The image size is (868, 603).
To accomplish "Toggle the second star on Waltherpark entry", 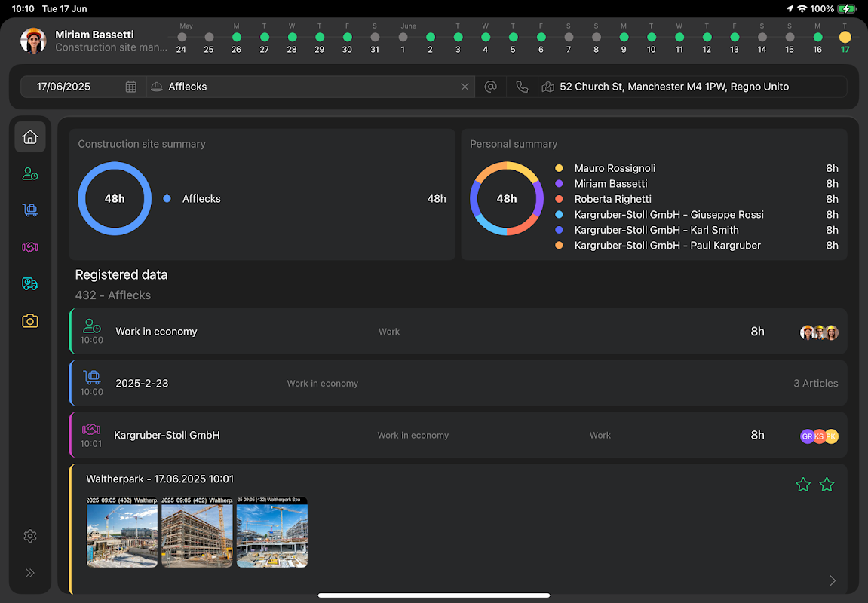I will point(827,485).
